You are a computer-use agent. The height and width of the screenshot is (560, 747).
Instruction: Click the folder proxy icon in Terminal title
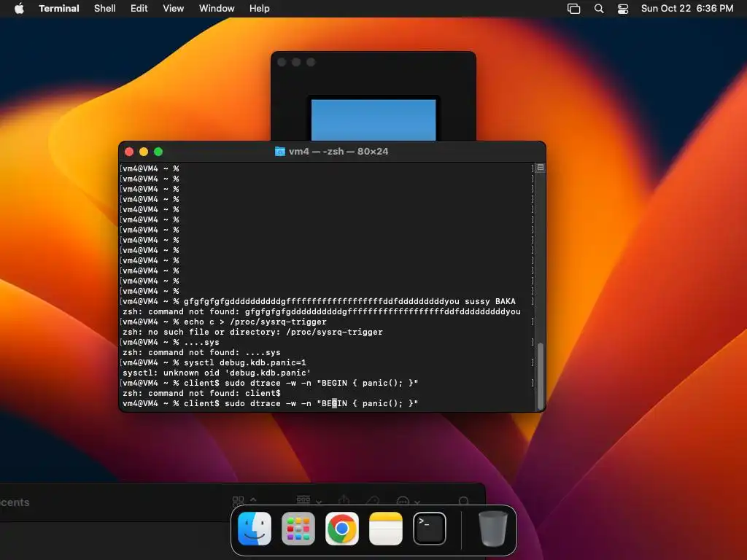click(280, 152)
